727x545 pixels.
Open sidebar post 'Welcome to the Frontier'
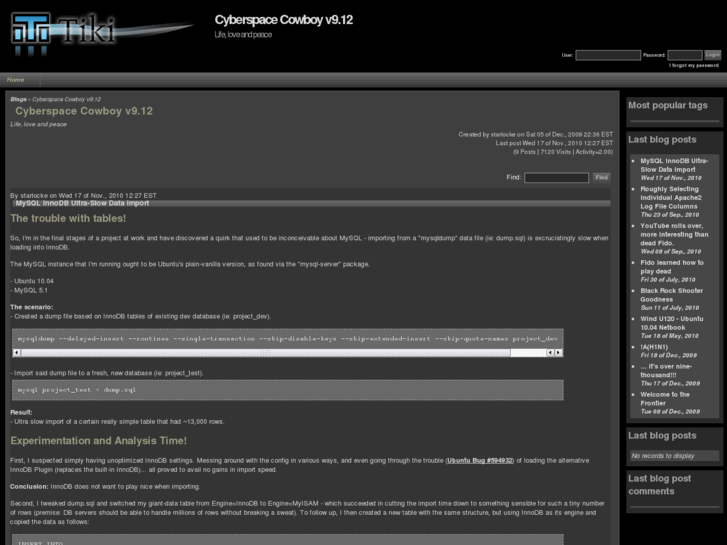665,399
